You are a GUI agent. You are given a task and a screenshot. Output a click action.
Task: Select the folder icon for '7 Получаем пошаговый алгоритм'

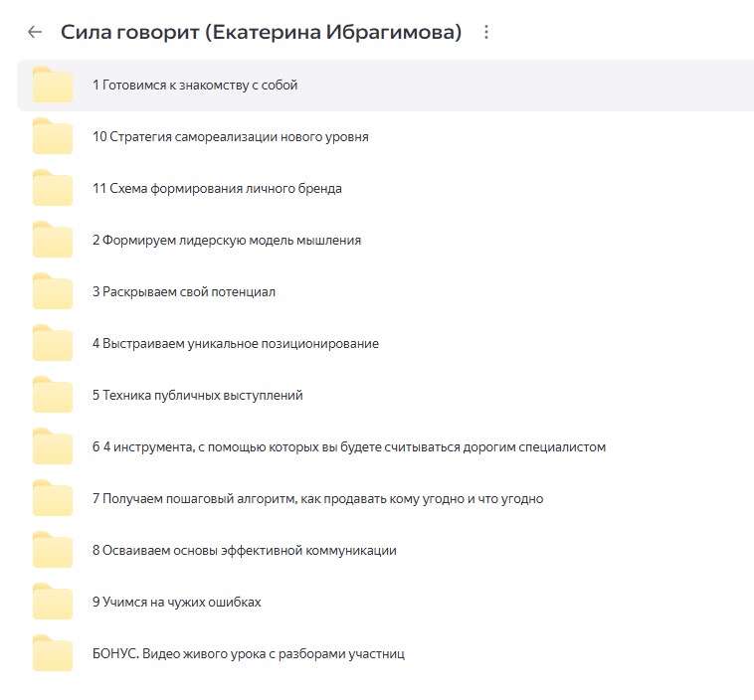(x=53, y=498)
